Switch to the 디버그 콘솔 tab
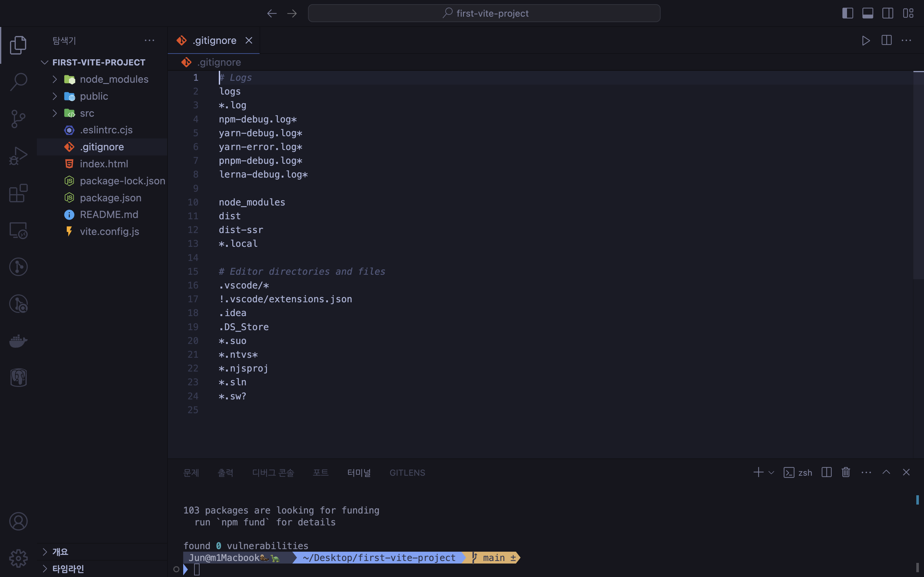Screen dimensions: 924x577 (273, 472)
